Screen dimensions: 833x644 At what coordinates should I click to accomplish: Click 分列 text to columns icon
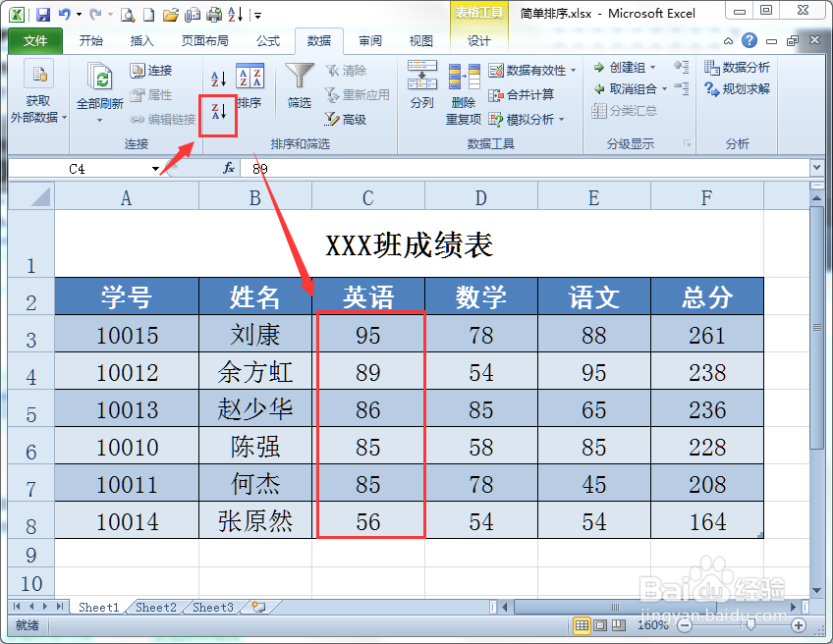pyautogui.click(x=422, y=85)
